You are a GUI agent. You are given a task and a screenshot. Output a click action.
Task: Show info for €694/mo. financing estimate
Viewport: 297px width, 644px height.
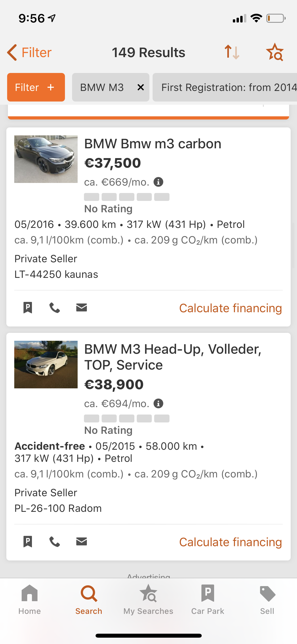click(x=158, y=403)
